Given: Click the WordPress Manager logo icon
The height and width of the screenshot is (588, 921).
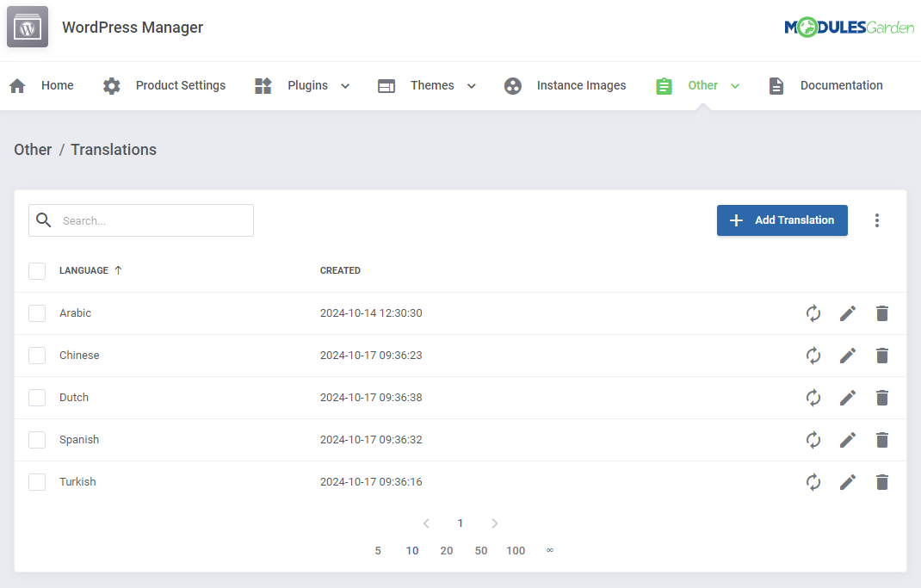Looking at the screenshot, I should click(28, 27).
